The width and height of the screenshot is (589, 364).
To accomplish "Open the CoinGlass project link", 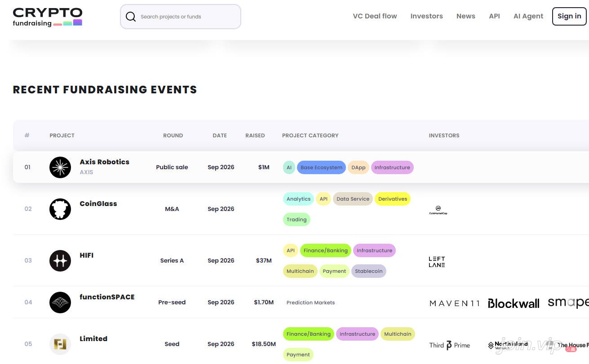I will coord(98,204).
